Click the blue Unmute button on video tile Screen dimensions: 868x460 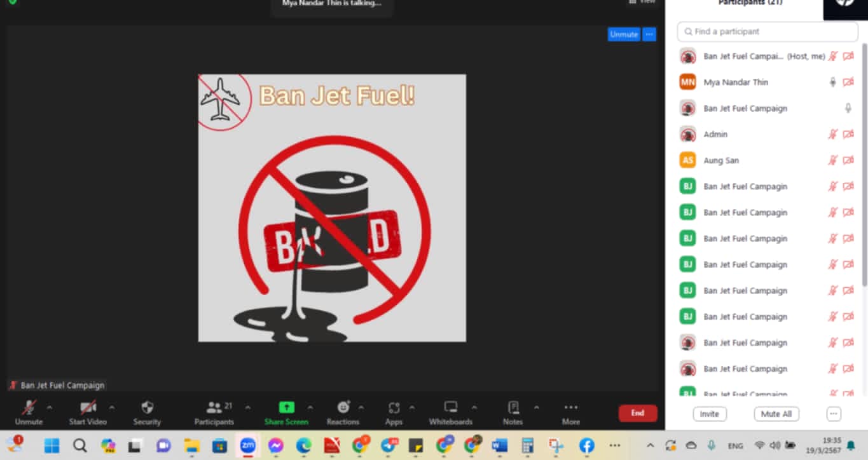point(624,34)
